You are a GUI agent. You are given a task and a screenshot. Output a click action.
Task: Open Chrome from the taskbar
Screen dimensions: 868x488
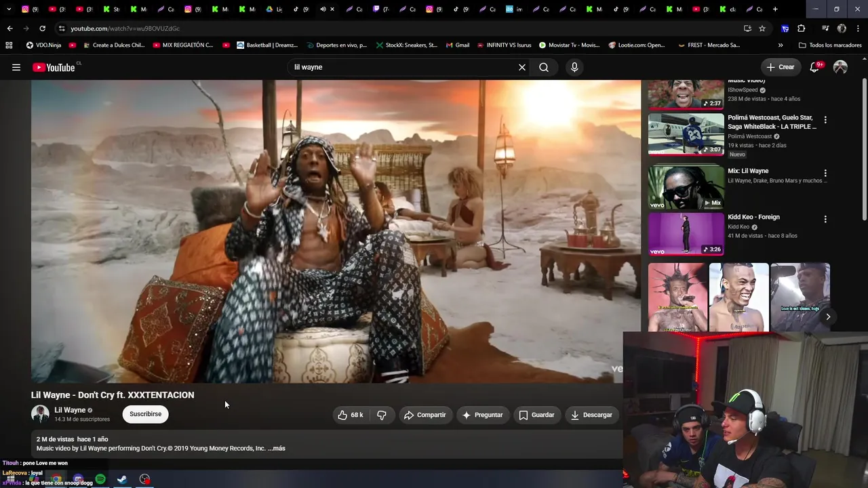click(57, 479)
